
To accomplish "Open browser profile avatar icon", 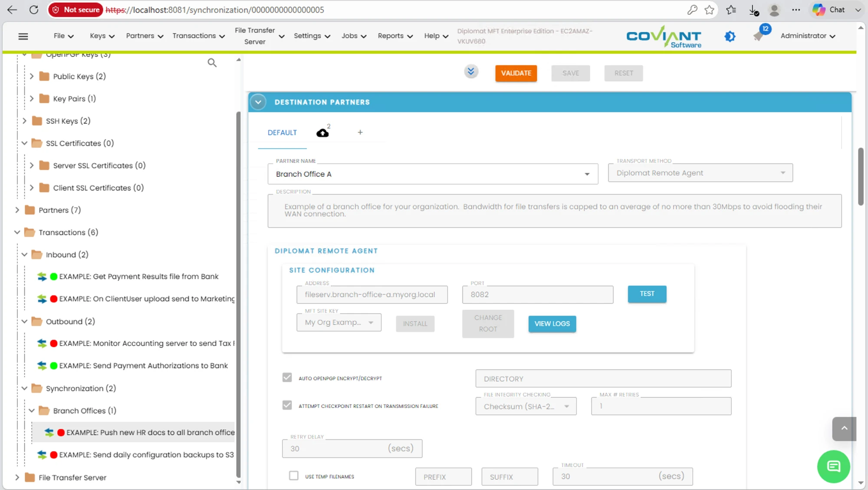I will tap(774, 10).
